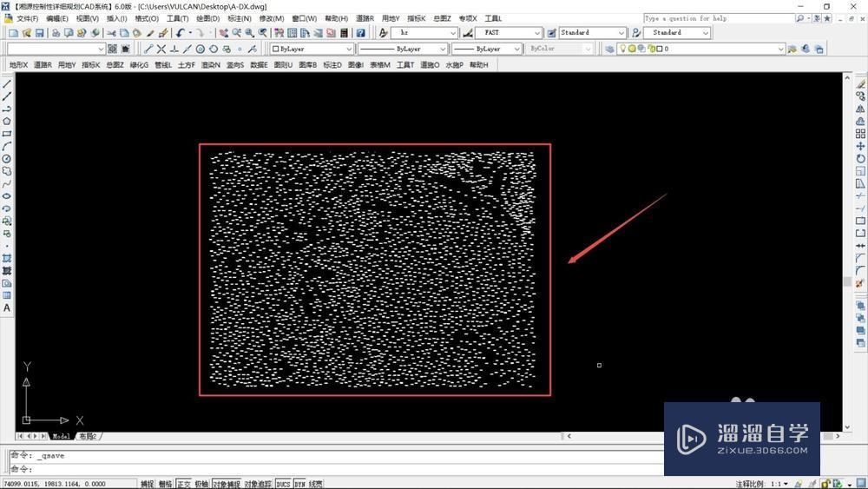This screenshot has height=489, width=868.
Task: Click the Undo arrow icon
Action: (x=181, y=33)
